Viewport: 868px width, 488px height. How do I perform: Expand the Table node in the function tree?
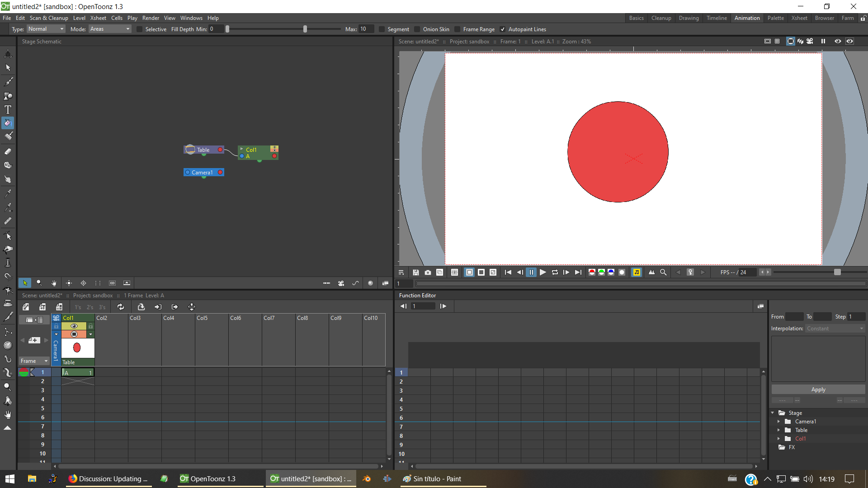pos(779,430)
